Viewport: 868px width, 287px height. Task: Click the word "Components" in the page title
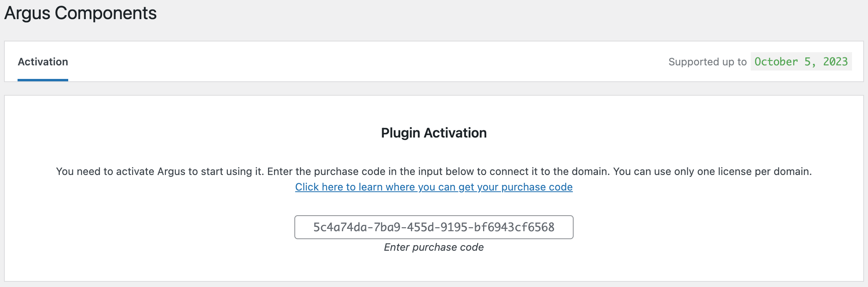click(105, 13)
